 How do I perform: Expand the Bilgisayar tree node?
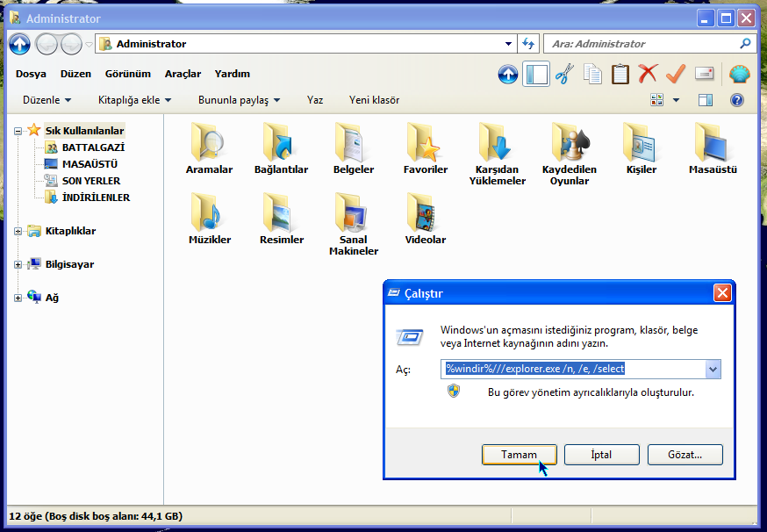[x=18, y=265]
